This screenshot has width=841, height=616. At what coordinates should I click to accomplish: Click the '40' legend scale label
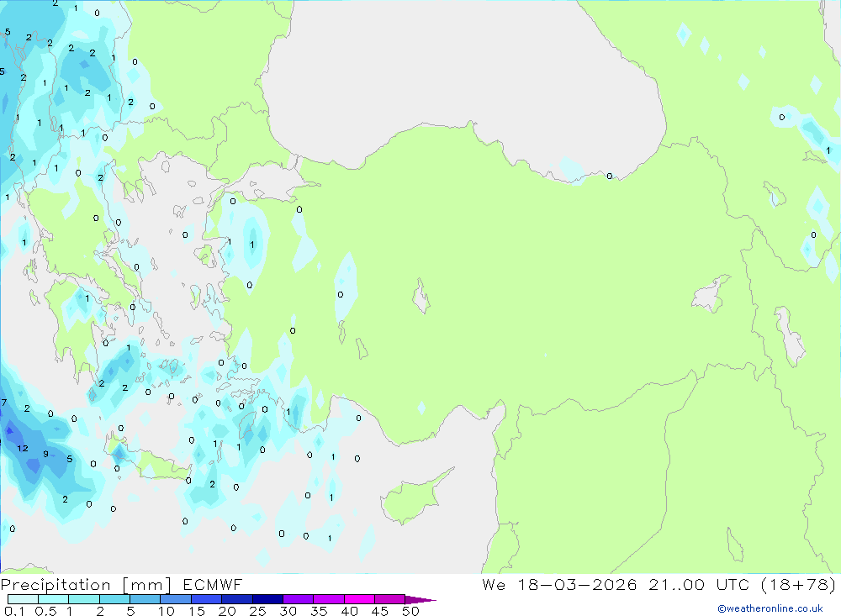[x=350, y=611]
